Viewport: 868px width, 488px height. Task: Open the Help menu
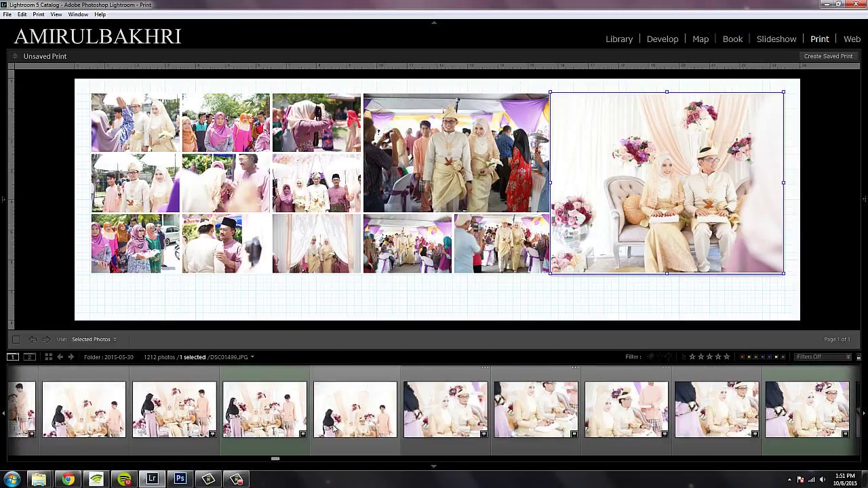point(100,14)
